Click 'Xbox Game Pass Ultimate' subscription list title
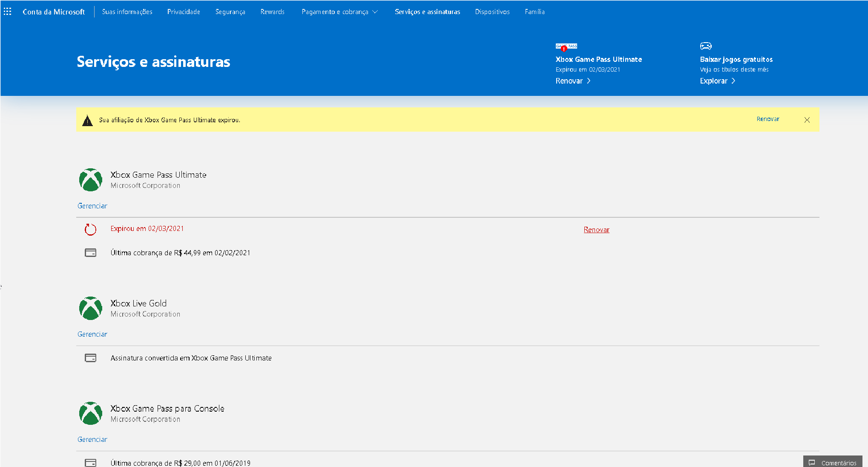 pyautogui.click(x=158, y=175)
